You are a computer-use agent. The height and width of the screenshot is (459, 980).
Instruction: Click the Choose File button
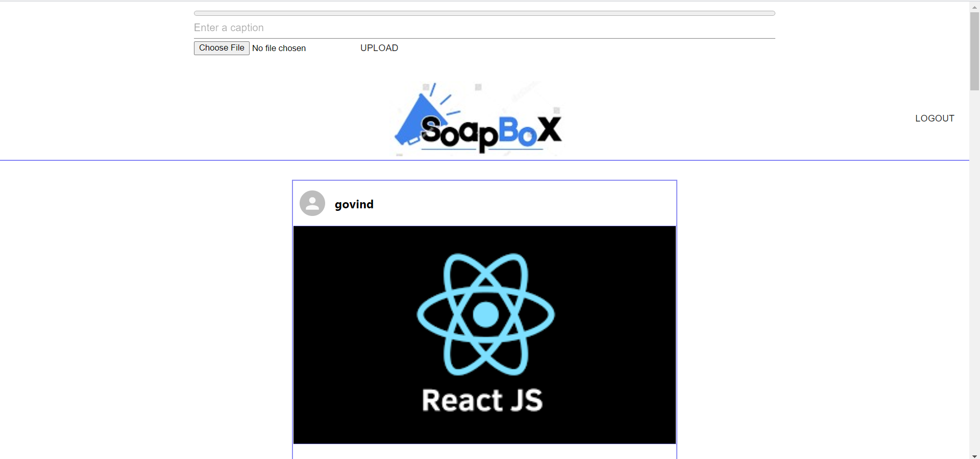[x=222, y=48]
